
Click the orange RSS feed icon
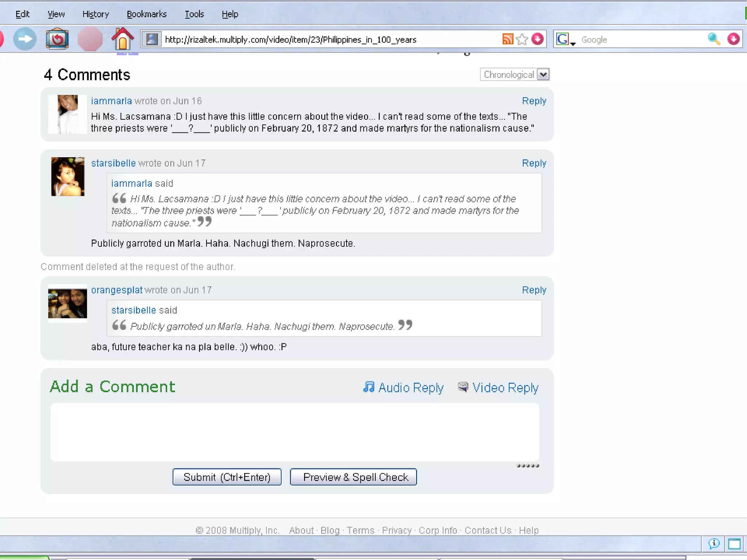(507, 39)
